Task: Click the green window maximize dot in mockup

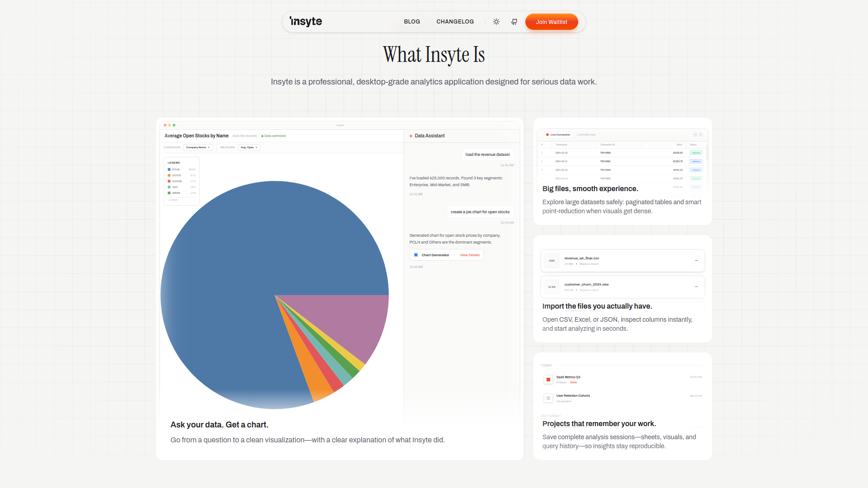Action: coord(174,125)
